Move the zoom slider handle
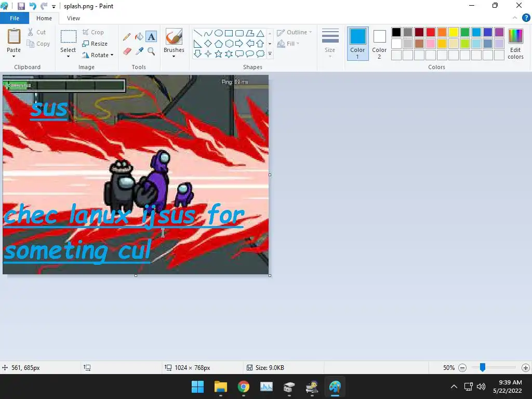Image resolution: width=532 pixels, height=399 pixels. (x=483, y=367)
